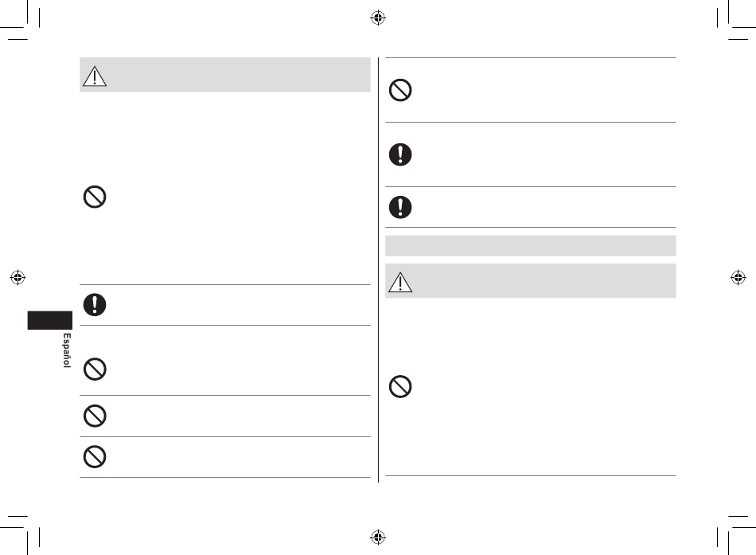Click the warning triangle in the left column banner
The height and width of the screenshot is (555, 756).
pyautogui.click(x=95, y=76)
